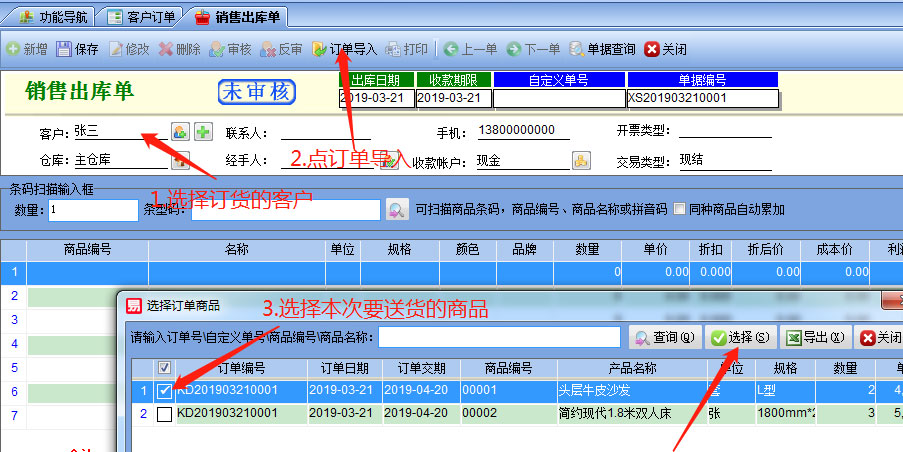Click the 新增 (New) toolbar icon
Image resolution: width=903 pixels, height=452 pixels.
point(14,49)
